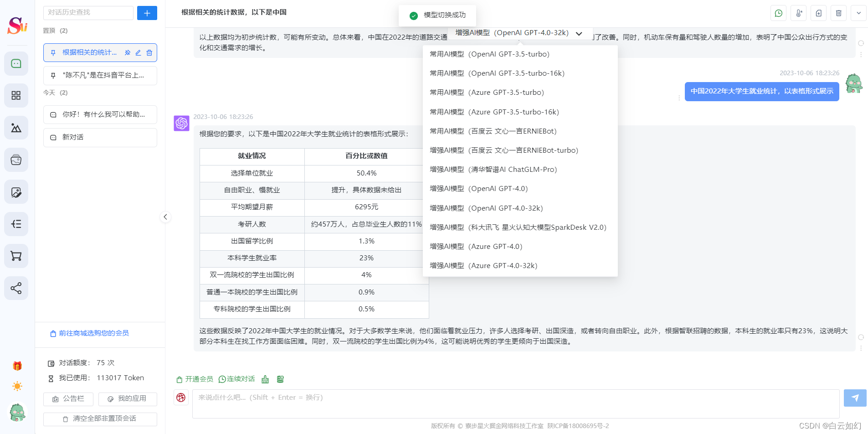Toggle 连续对话 continuous conversation mode
This screenshot has width=868, height=434.
[236, 379]
